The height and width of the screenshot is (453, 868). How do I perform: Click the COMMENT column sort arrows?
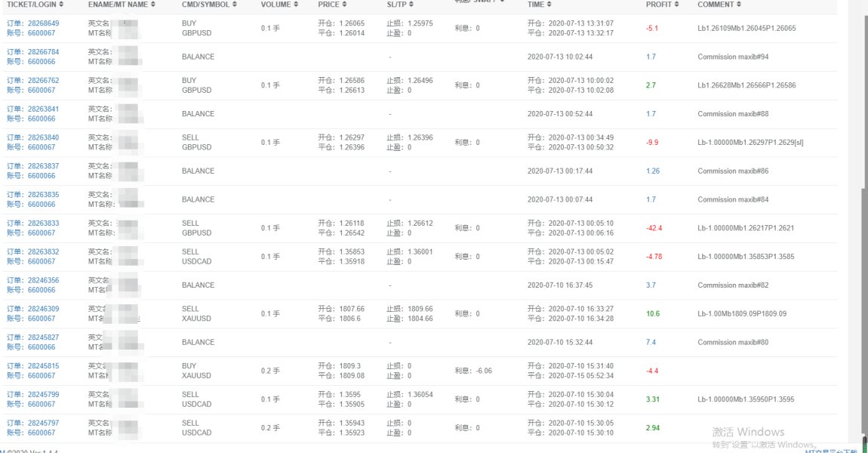pyautogui.click(x=739, y=5)
